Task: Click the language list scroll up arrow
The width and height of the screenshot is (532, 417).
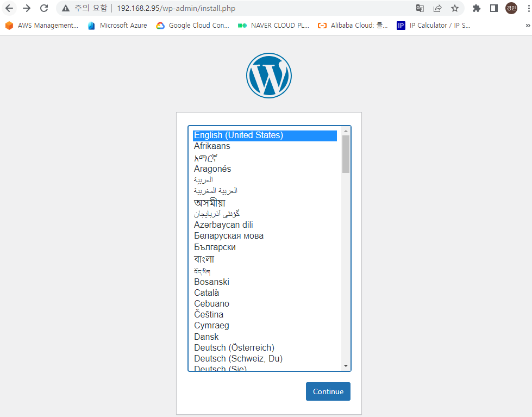Action: [x=346, y=131]
